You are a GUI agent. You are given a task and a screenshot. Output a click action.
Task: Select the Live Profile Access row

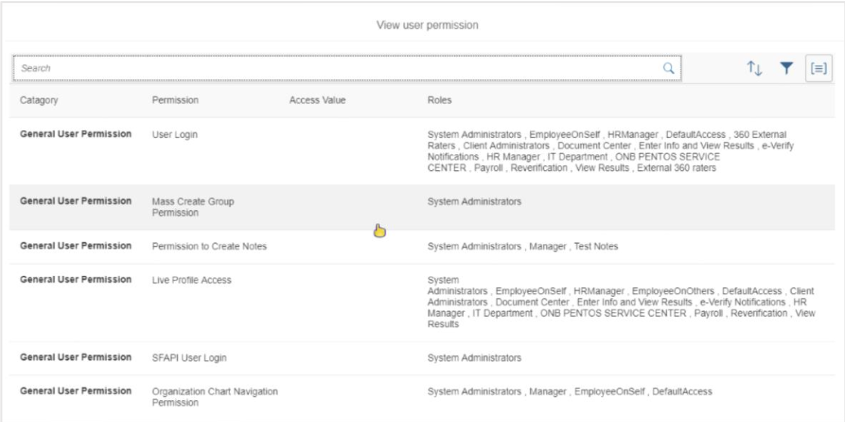[191, 280]
